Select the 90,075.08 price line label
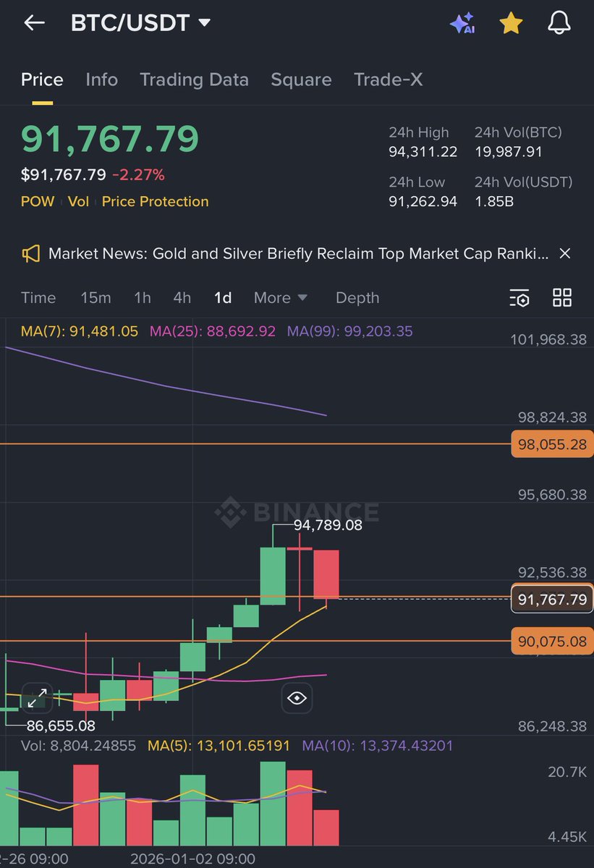 552,641
